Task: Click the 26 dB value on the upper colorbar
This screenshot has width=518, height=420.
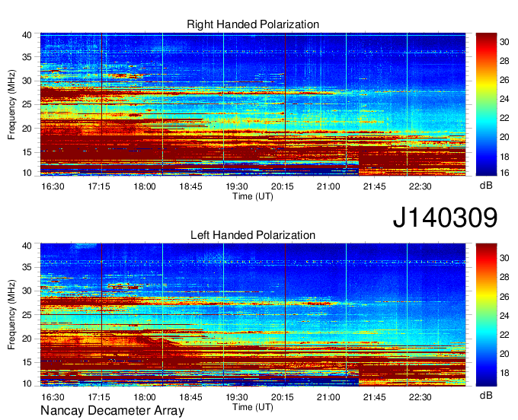Action: pos(504,80)
